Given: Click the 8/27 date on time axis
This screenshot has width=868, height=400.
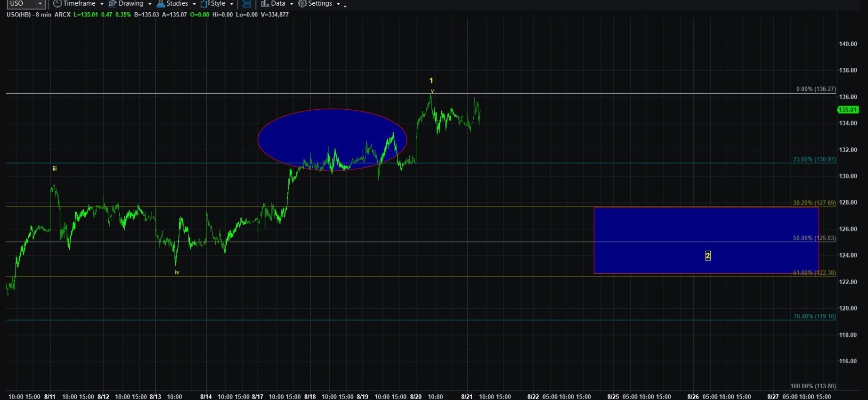Looking at the screenshot, I should (x=773, y=397).
